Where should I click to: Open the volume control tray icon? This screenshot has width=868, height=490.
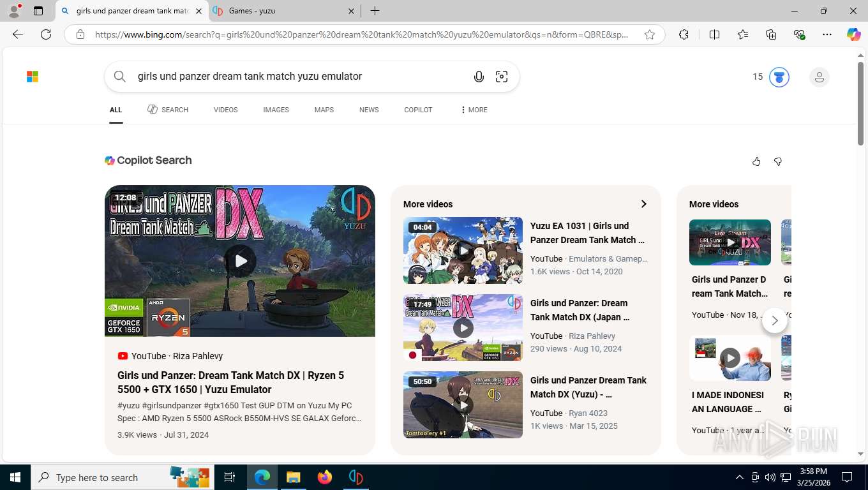pyautogui.click(x=770, y=477)
